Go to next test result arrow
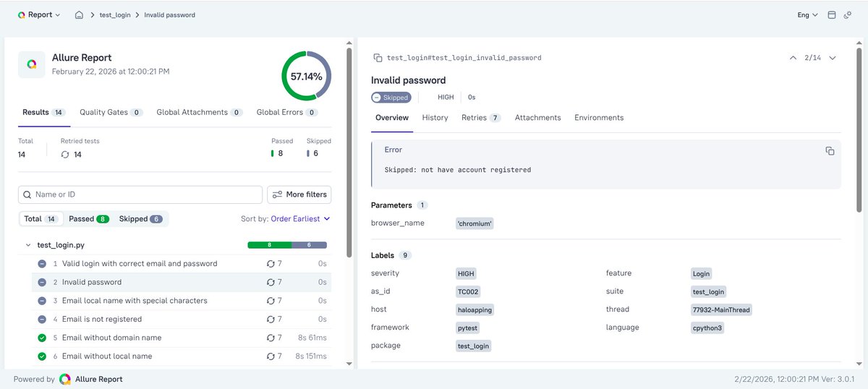The width and height of the screenshot is (868, 389). coord(833,58)
